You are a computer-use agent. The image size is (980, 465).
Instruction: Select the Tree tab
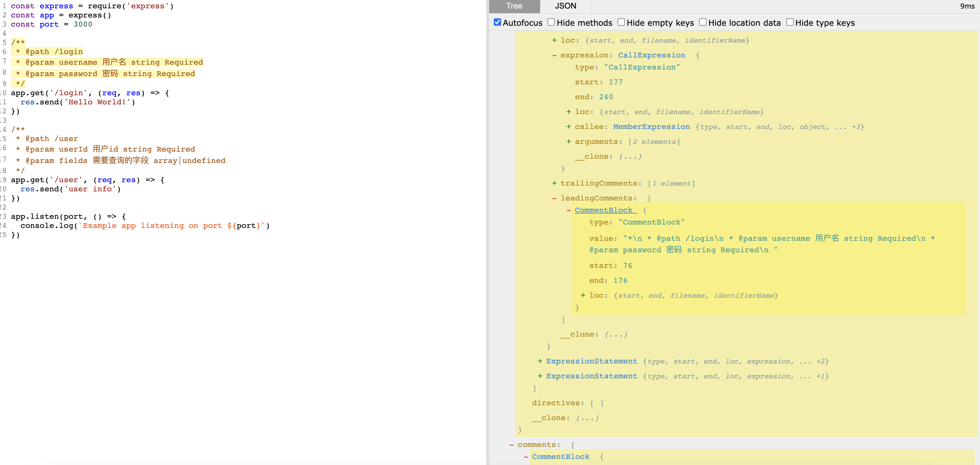click(x=514, y=6)
